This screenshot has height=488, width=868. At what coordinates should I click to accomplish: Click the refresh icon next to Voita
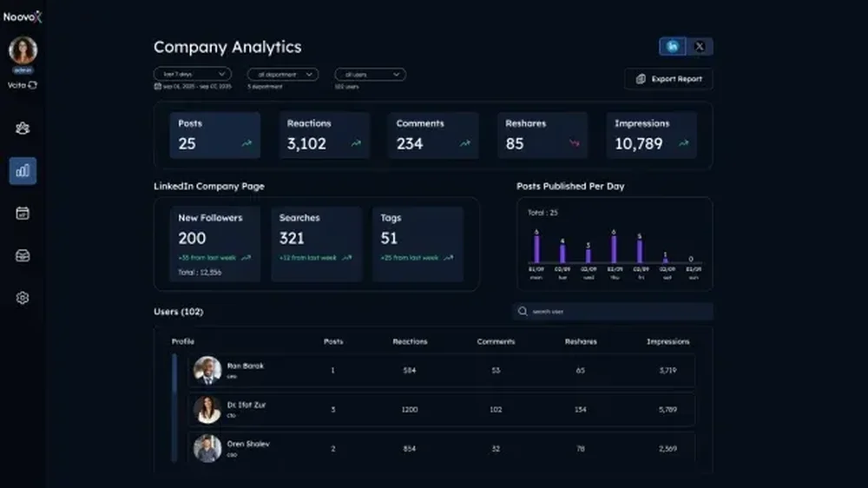(x=33, y=85)
